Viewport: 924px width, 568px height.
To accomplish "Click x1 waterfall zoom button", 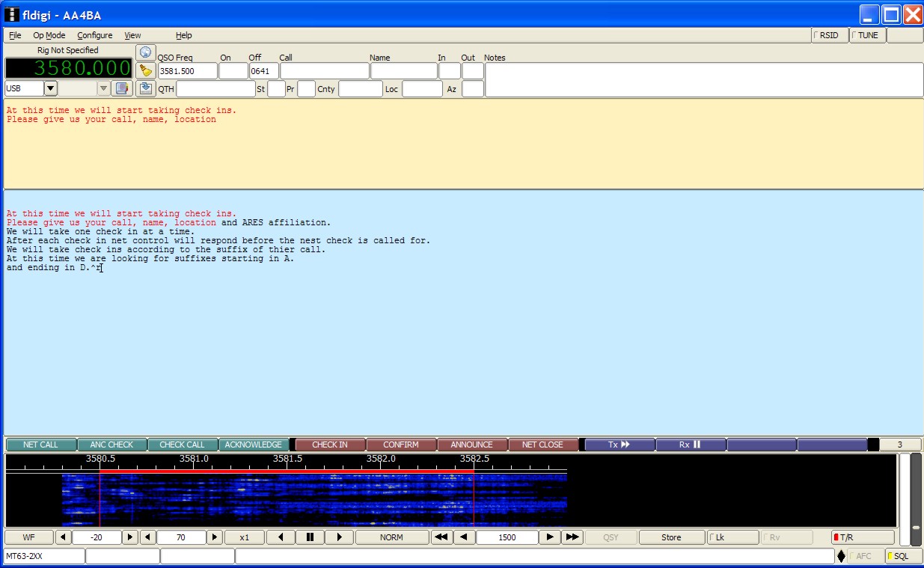I will [x=245, y=537].
